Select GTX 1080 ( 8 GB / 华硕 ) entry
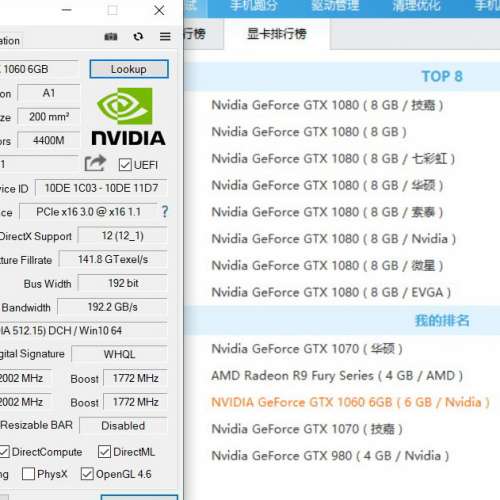The height and width of the screenshot is (500, 500). (x=327, y=185)
